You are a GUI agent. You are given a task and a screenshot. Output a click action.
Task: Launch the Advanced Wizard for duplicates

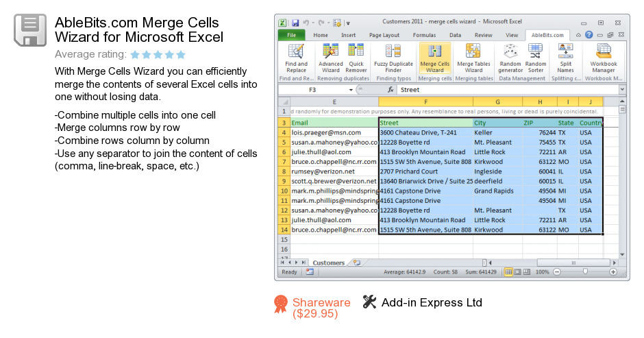tap(331, 58)
